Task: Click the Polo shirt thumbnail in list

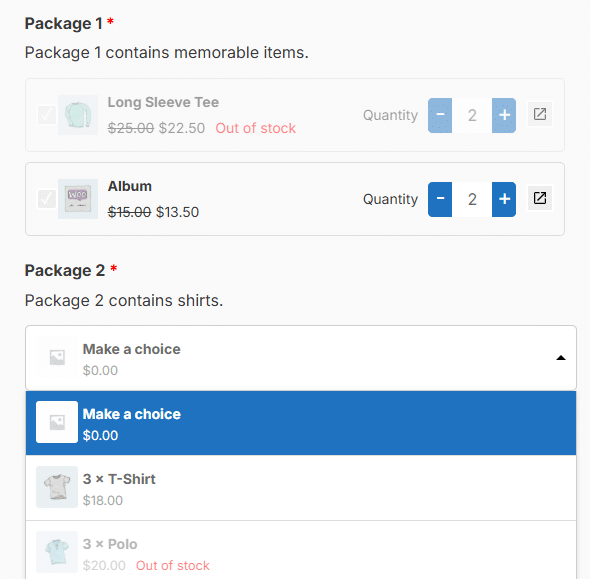Action: click(x=57, y=552)
